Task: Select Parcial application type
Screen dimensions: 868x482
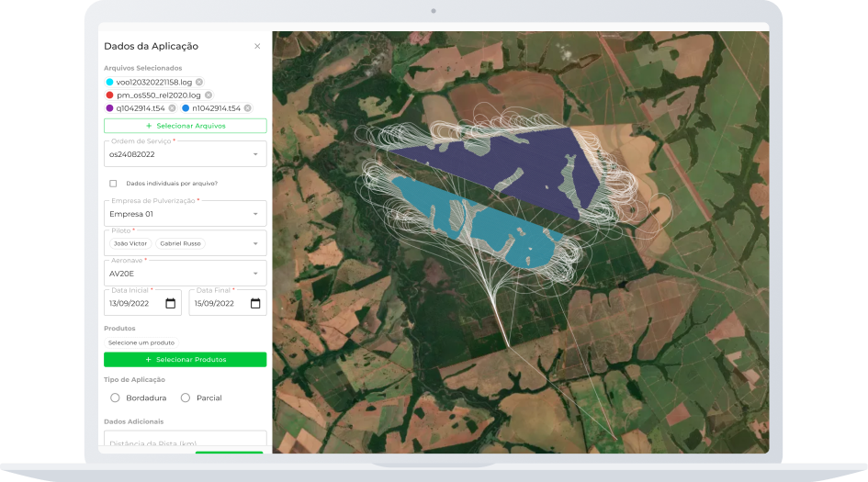Action: [x=186, y=398]
